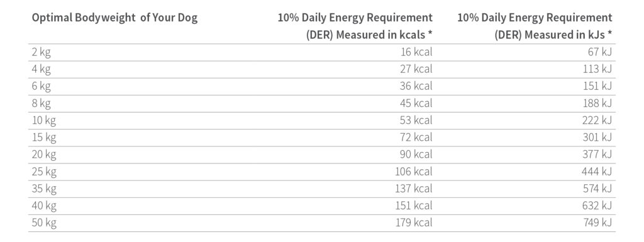
Task: Select the DER Measured in kcals column header
Action: point(355,26)
